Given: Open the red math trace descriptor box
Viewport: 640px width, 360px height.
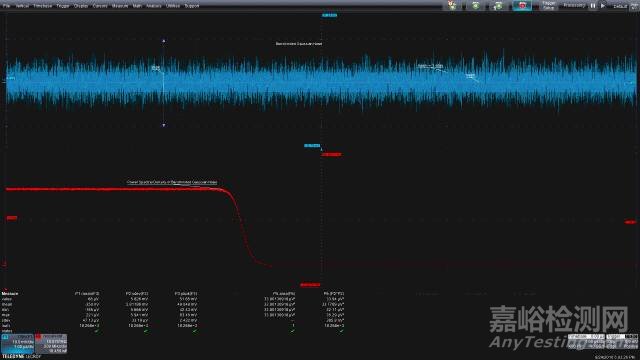Looking at the screenshot, I should [51, 344].
